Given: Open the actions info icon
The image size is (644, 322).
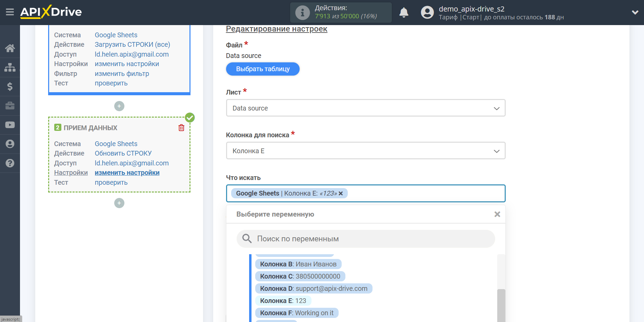Looking at the screenshot, I should 302,13.
